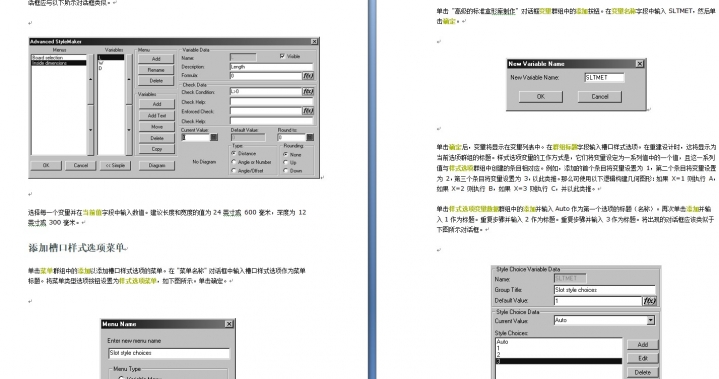719x379 pixels.
Task: Click the Enforced Check input field
Action: point(265,111)
